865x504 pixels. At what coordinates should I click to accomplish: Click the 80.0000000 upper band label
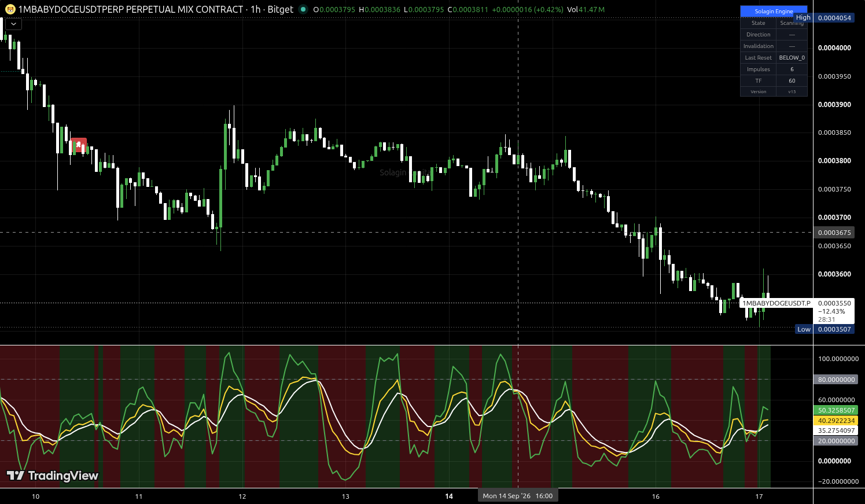click(x=836, y=380)
